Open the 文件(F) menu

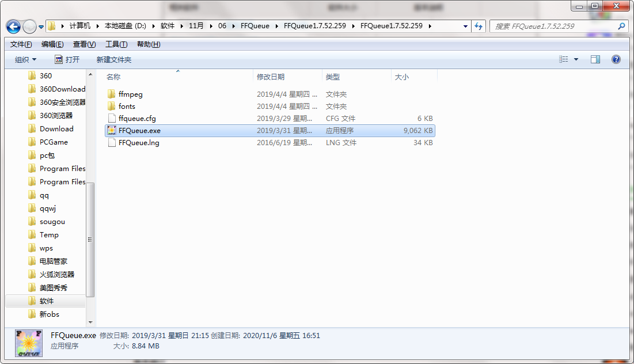point(21,44)
